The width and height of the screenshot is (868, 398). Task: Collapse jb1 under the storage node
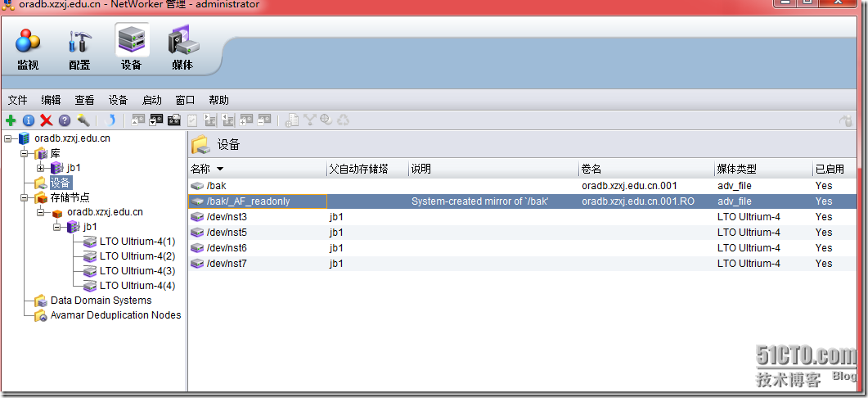point(56,227)
